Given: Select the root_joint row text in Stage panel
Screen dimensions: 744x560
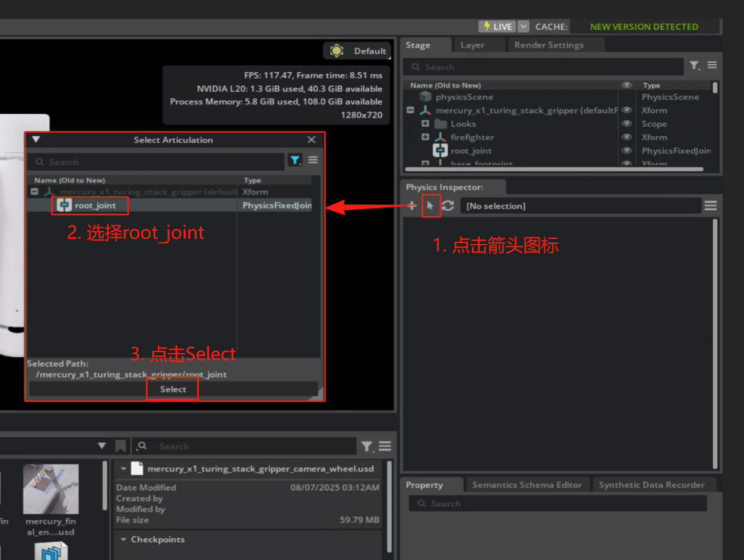Looking at the screenshot, I should [471, 151].
